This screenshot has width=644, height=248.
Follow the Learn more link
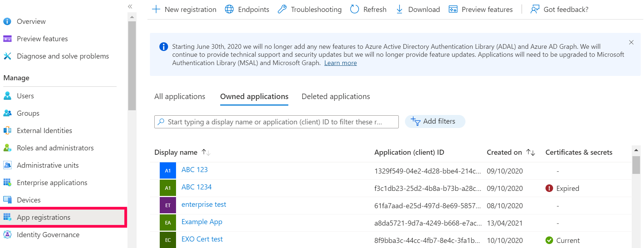[x=340, y=63]
